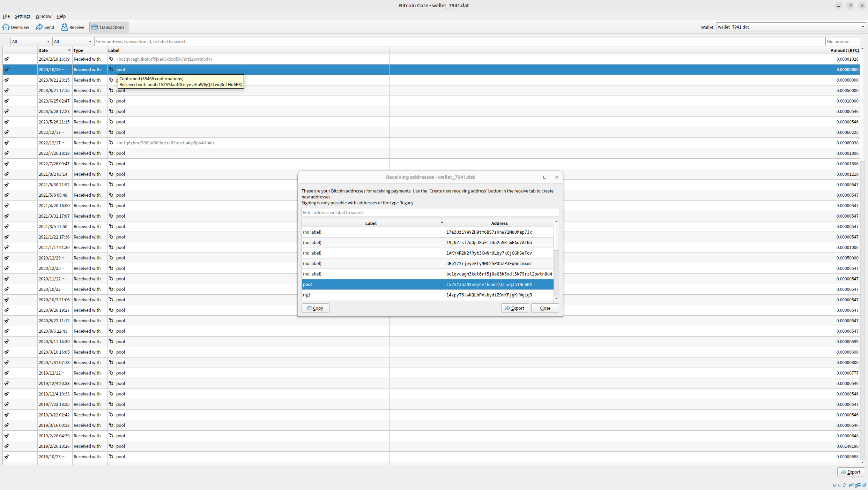Select the bc1qvcagh3kqt6rf5j9a03k5xdl5k79rzl2pwtn8d4 address row

tap(499, 274)
